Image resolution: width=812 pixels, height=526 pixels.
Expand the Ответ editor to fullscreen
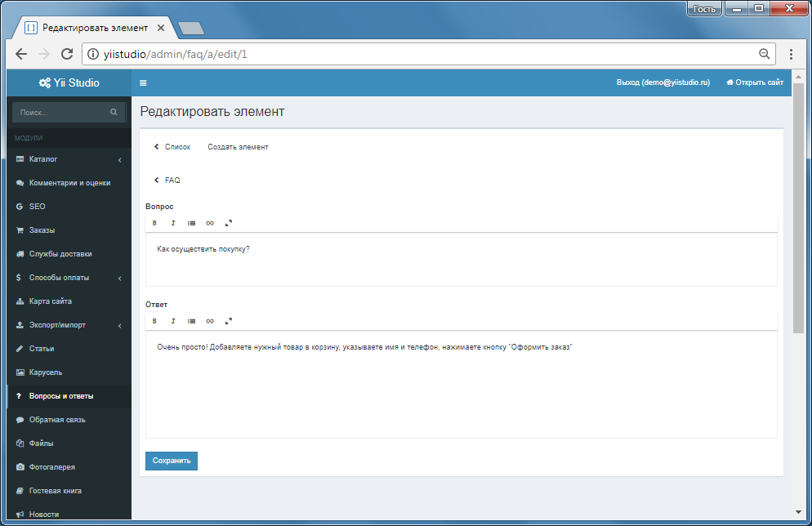click(x=229, y=321)
